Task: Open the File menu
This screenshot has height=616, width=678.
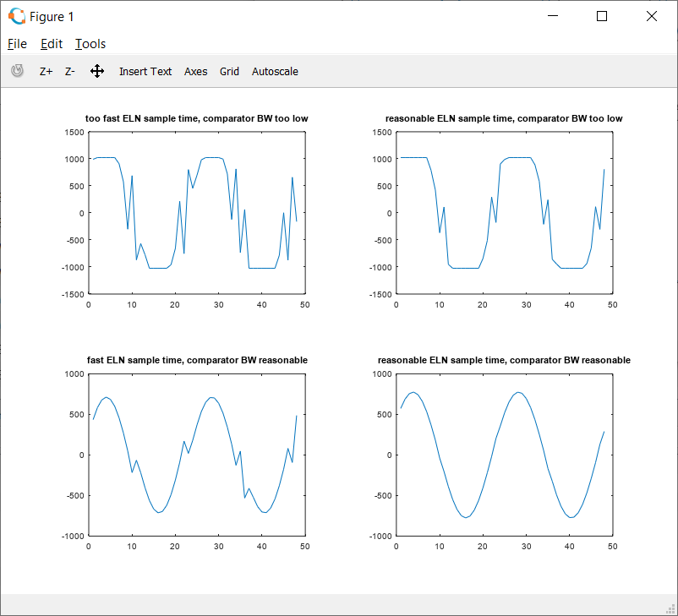Action: coord(17,44)
